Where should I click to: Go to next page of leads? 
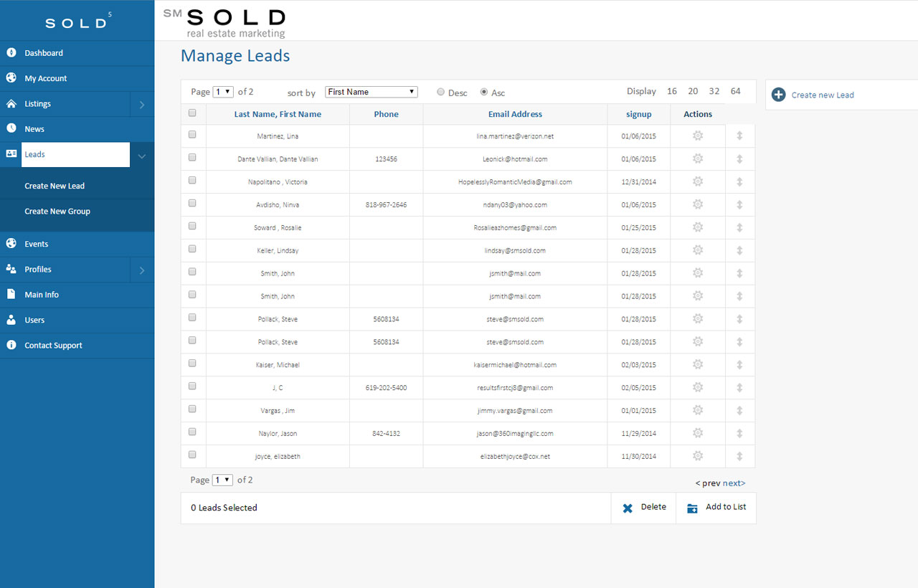pos(734,483)
